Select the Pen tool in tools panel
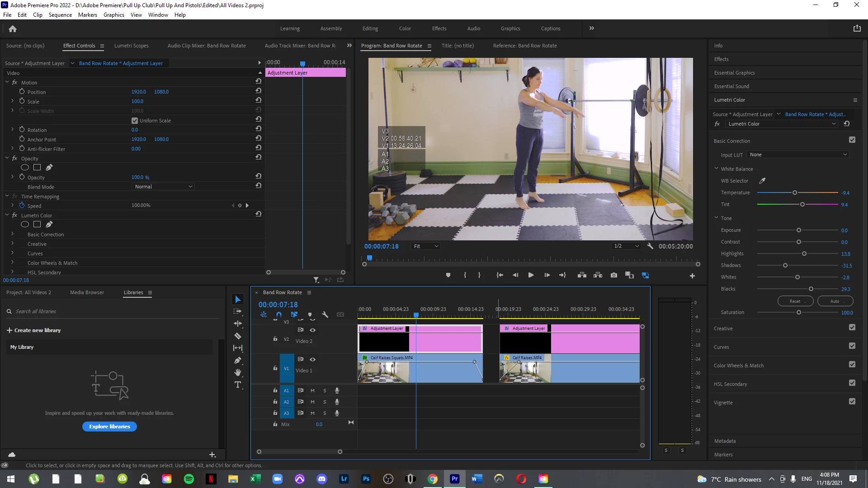Screen dimensions: 868x488 (x=238, y=360)
